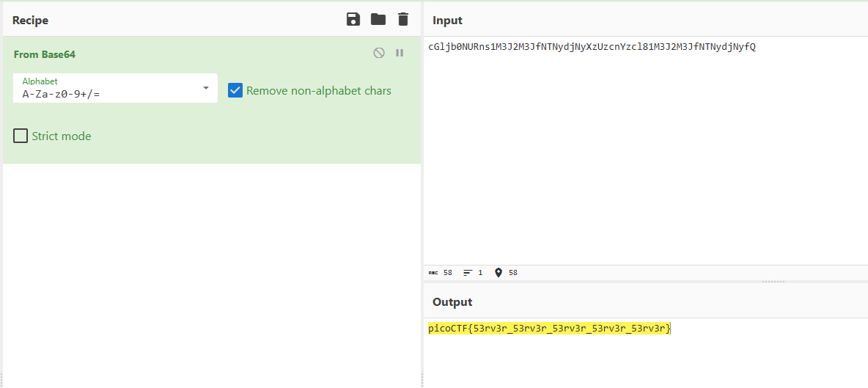Screen dimensions: 868x388
Task: Click the decoded picoCTF flag output
Action: click(x=550, y=329)
